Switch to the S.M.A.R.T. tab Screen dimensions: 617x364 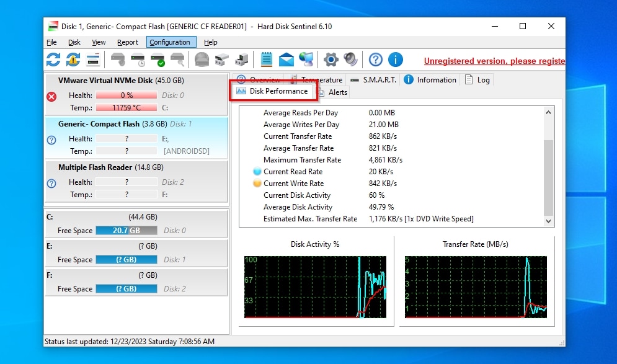click(x=373, y=80)
